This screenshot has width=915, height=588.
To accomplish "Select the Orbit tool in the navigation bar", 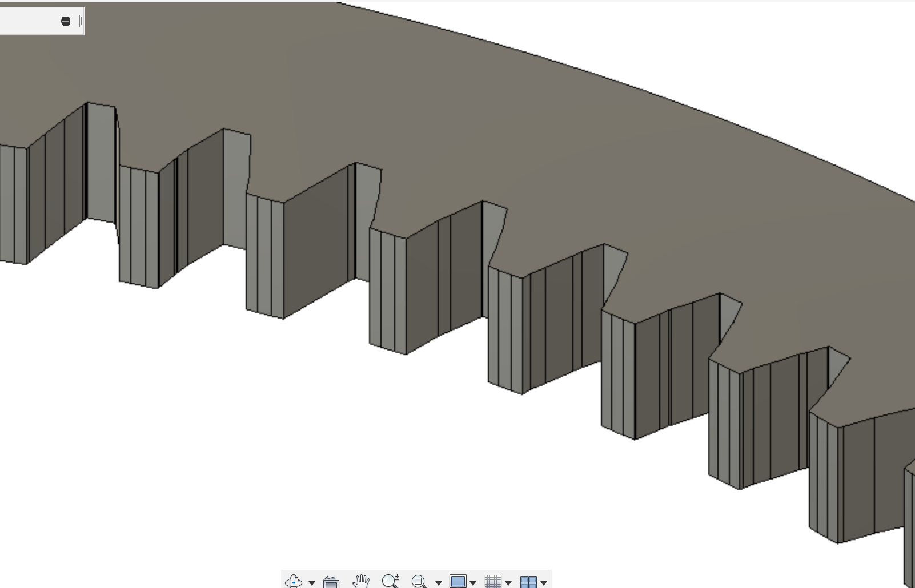I will tap(294, 582).
